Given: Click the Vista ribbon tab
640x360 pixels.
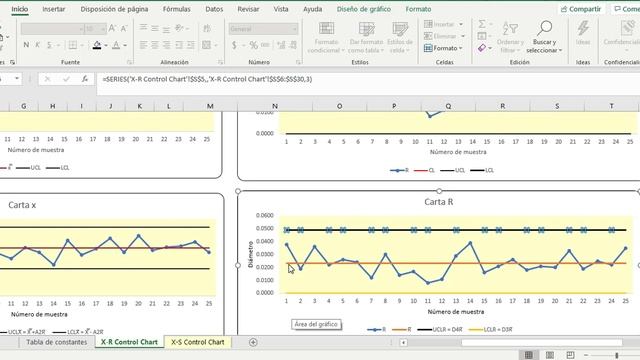Looking at the screenshot, I should [x=281, y=9].
